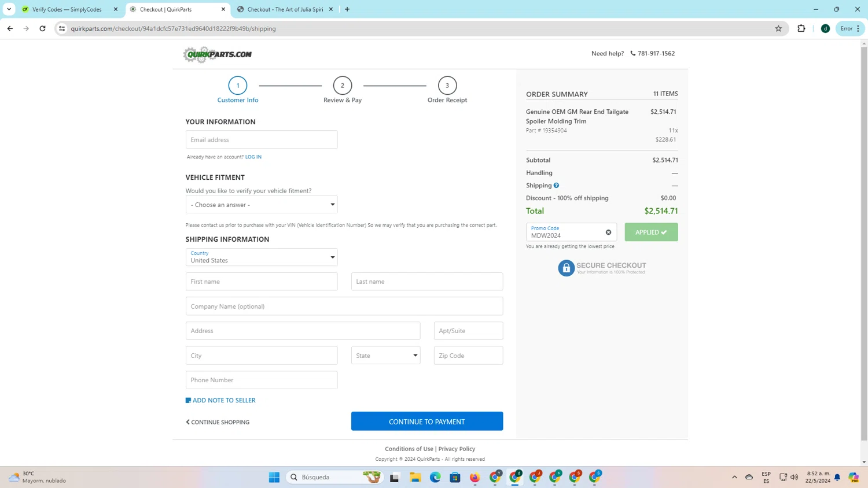Click the Windows taskbar search box
Viewport: 868px width, 488px height.
pyautogui.click(x=334, y=477)
